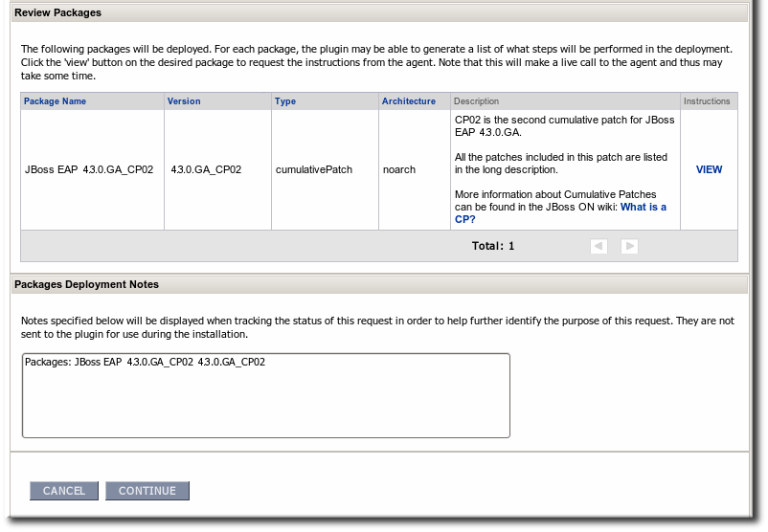768x532 pixels.
Task: Click the Packages Deployment Notes section header
Action: tap(86, 284)
